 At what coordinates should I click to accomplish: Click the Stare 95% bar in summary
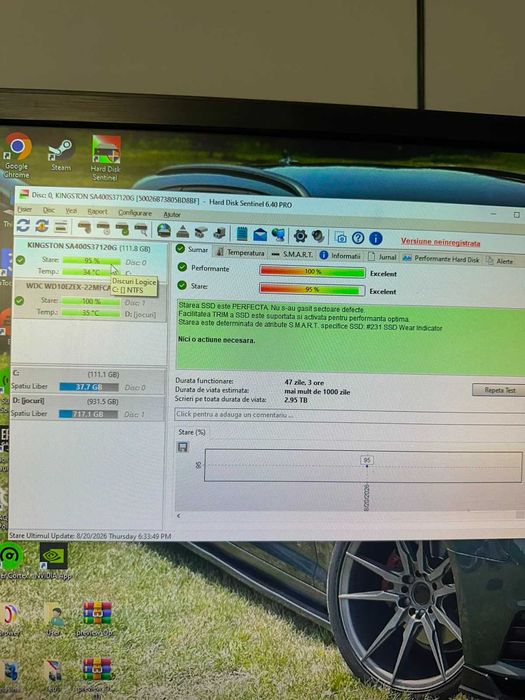tap(311, 290)
